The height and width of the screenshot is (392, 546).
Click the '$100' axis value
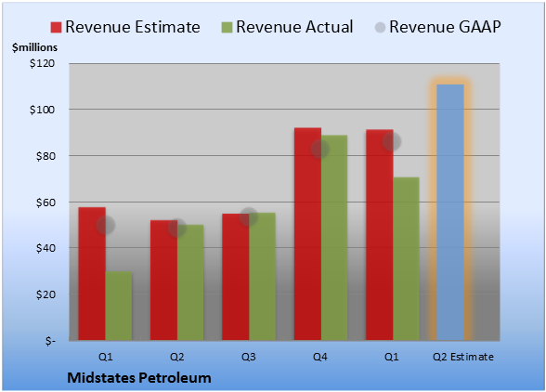pos(42,110)
